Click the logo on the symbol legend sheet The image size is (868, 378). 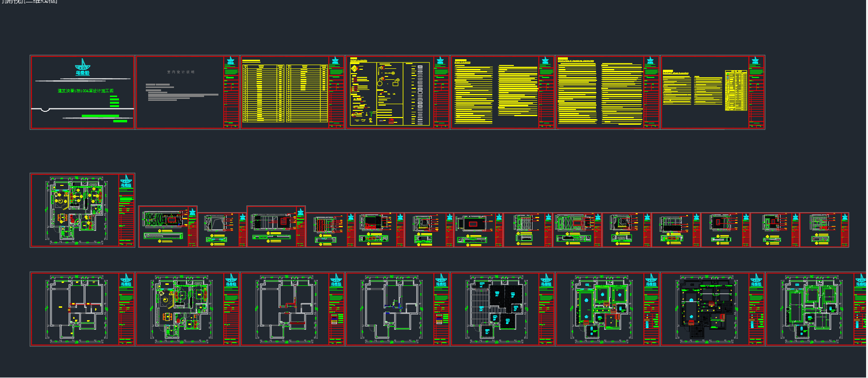(x=440, y=61)
